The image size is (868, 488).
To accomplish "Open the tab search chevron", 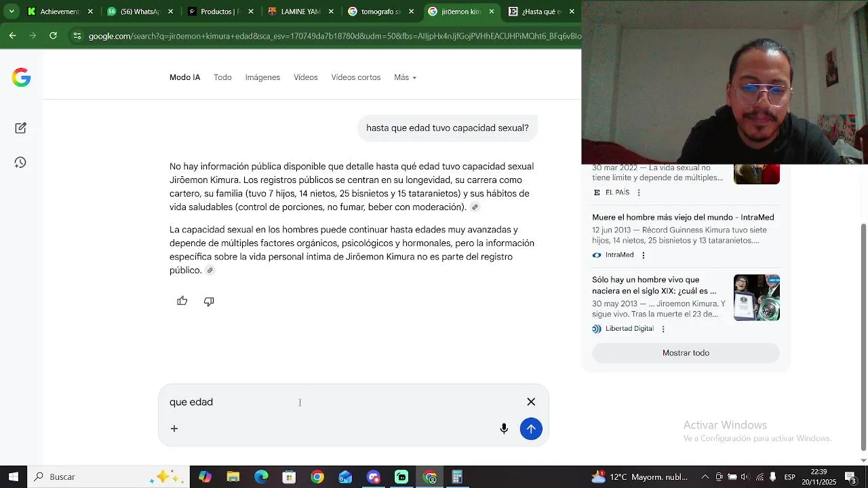I will click(x=12, y=11).
